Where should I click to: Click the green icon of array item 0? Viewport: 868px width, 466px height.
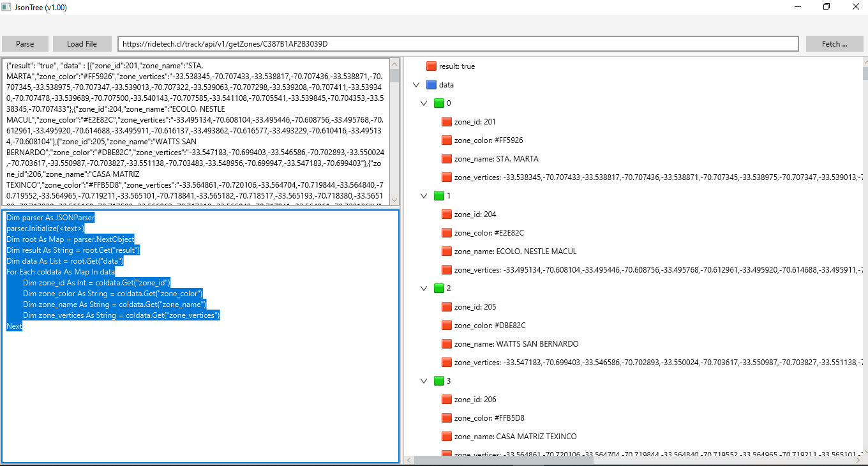click(x=439, y=103)
